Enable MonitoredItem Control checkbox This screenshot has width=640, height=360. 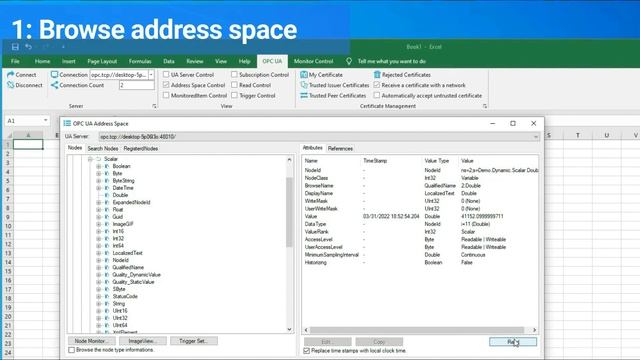(166, 96)
